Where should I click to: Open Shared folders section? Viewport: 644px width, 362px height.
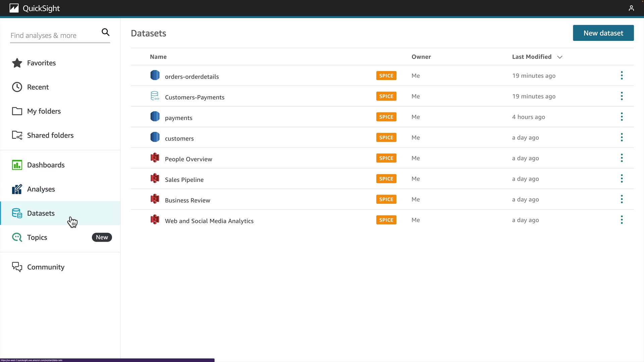click(x=50, y=135)
